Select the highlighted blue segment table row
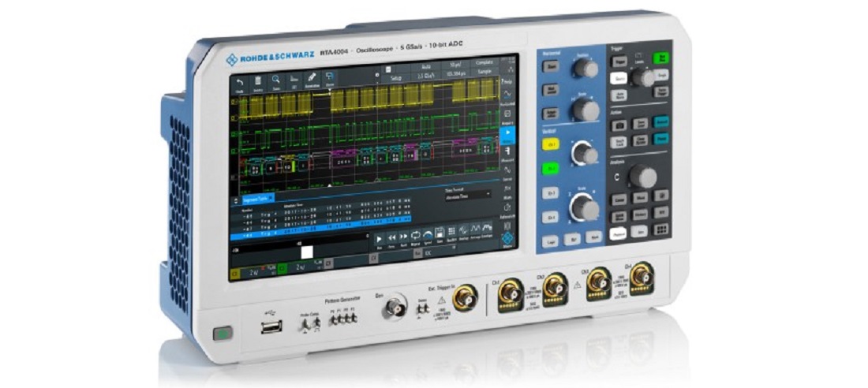 click(x=320, y=227)
